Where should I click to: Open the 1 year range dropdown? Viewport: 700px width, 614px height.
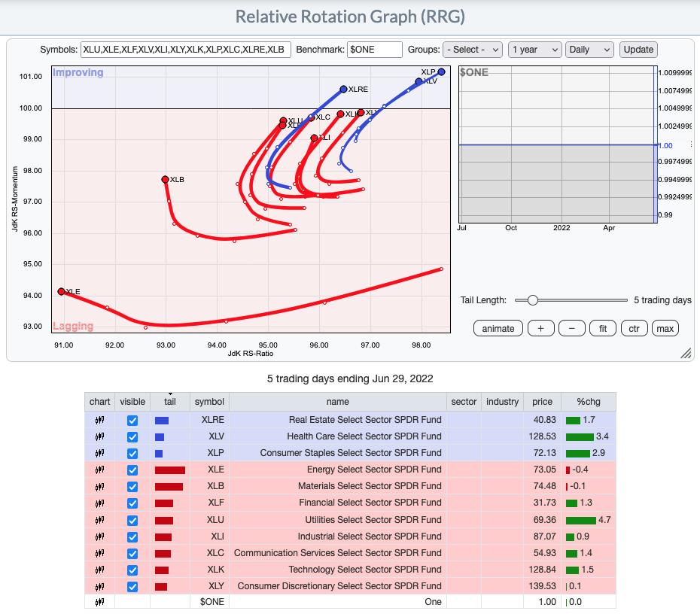534,50
